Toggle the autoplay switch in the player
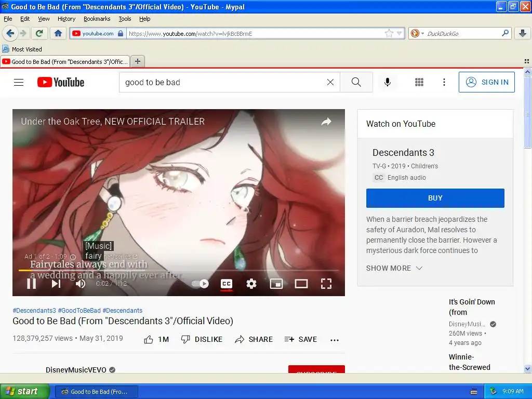This screenshot has width=532, height=399. click(200, 283)
